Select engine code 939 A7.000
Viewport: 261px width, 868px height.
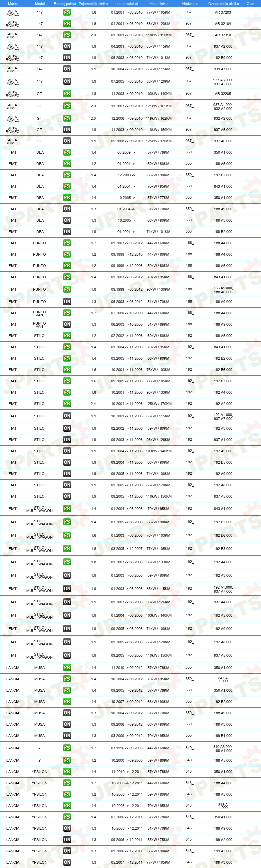[223, 69]
